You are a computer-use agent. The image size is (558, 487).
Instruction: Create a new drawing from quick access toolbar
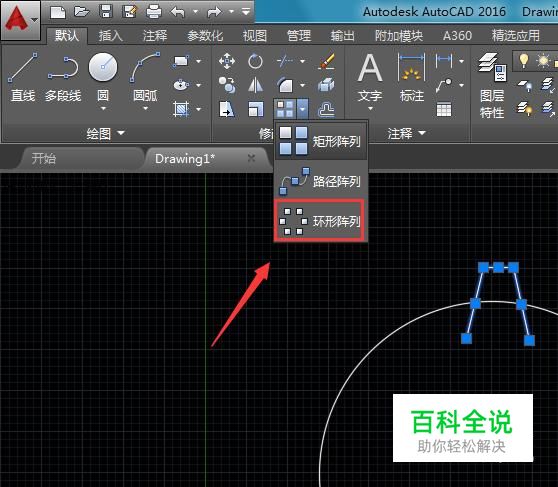[x=58, y=12]
